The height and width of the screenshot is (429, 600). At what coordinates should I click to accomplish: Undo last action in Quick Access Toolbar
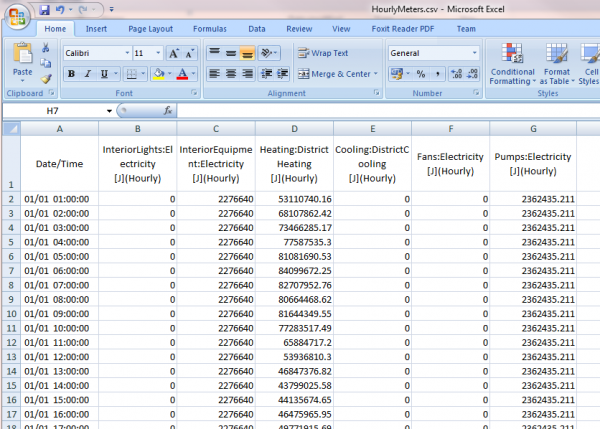[60, 10]
